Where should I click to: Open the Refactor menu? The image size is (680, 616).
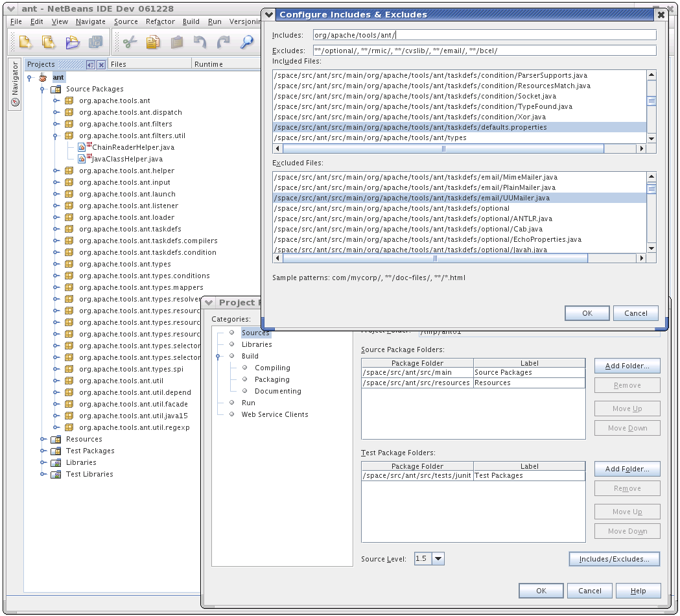coord(160,21)
